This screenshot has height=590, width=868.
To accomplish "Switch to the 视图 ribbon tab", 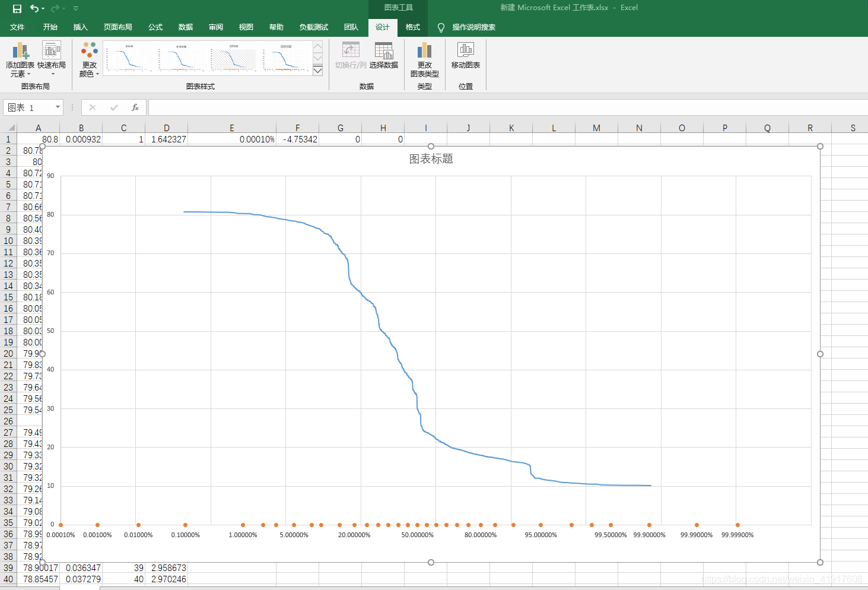I will (246, 27).
